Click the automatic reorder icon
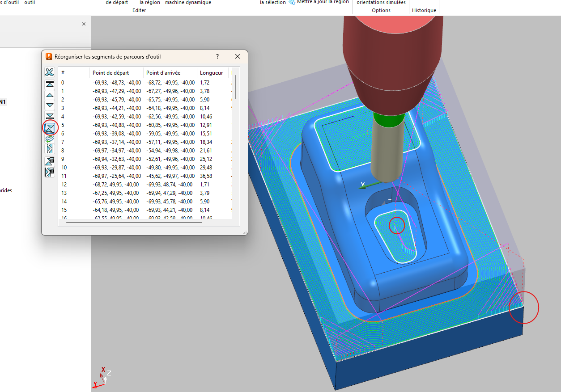 [50, 161]
